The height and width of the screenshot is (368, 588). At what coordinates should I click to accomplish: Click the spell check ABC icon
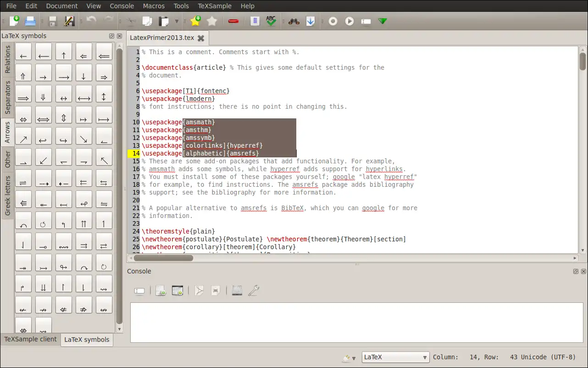(271, 21)
